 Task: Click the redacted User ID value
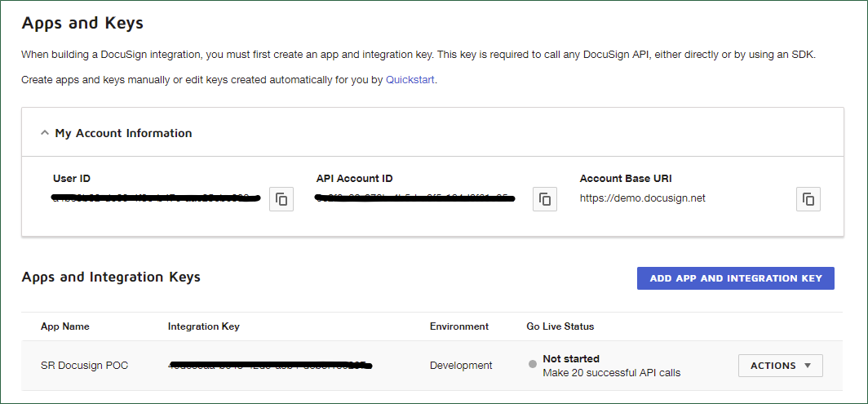click(155, 198)
